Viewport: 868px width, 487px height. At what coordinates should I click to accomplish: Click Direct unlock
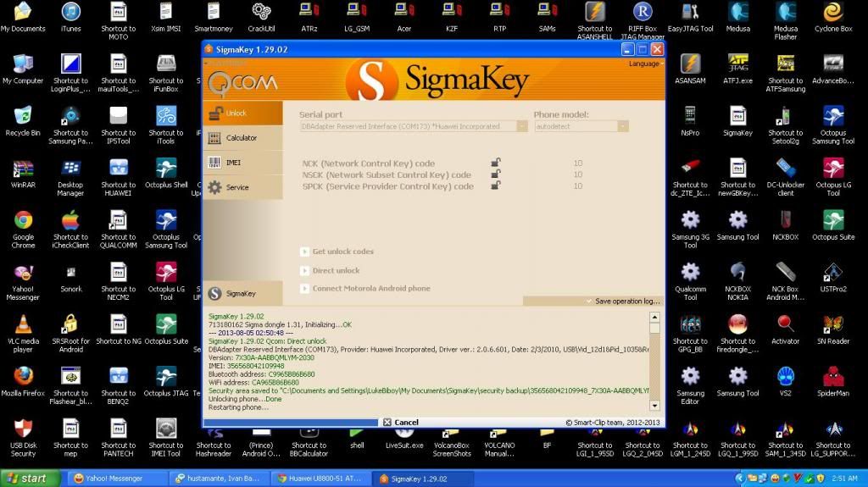(x=336, y=271)
